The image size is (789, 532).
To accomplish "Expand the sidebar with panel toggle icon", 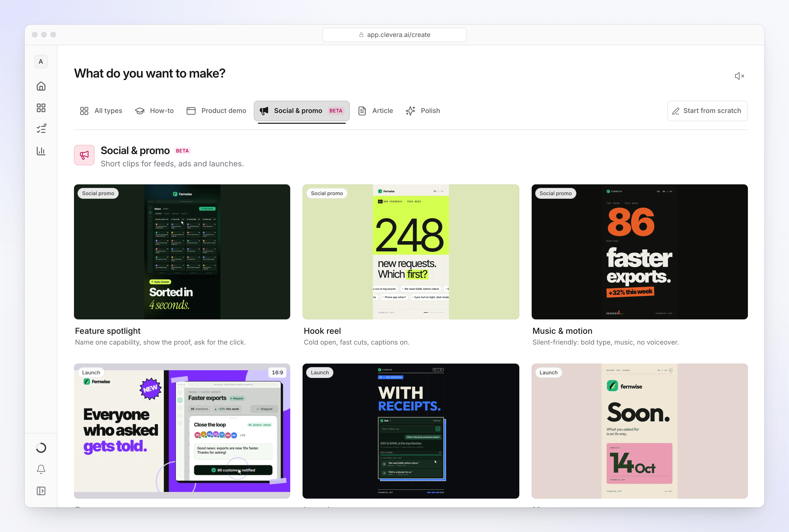I will [x=41, y=491].
